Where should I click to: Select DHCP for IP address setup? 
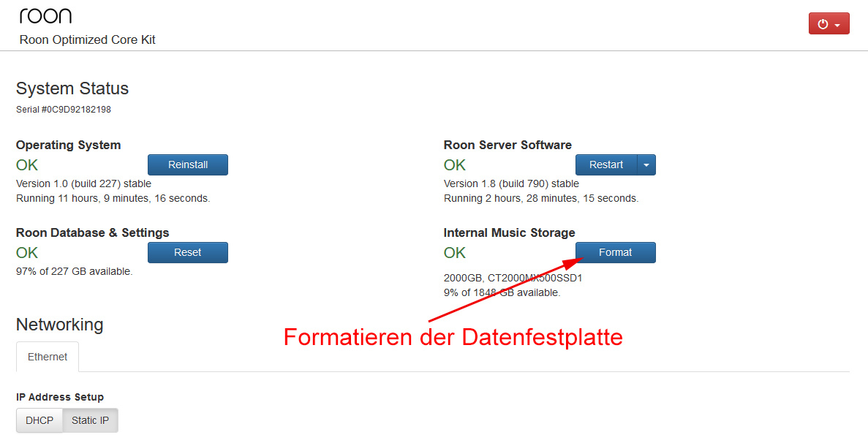tap(39, 420)
